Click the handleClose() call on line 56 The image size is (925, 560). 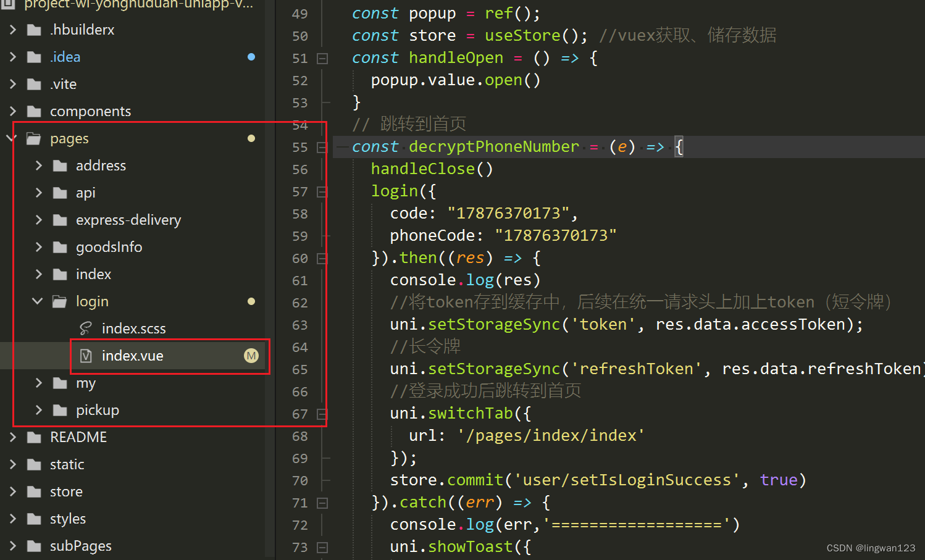click(432, 169)
